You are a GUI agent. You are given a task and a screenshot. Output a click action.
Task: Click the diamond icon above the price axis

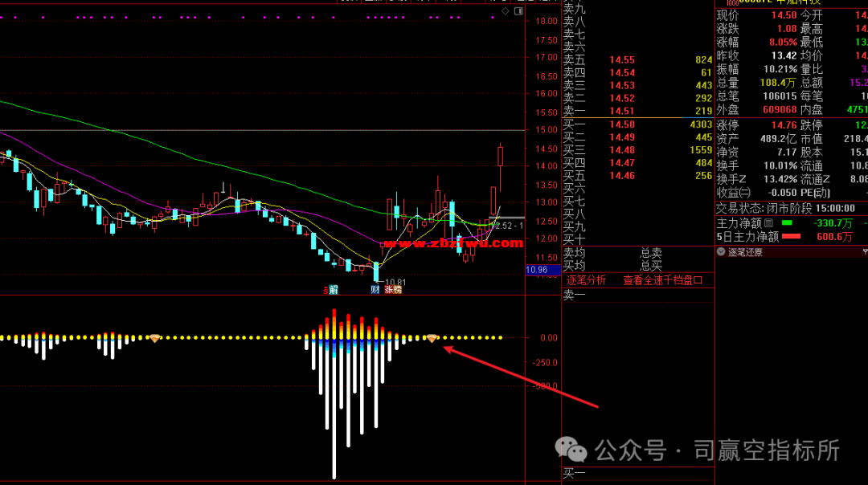coord(506,11)
